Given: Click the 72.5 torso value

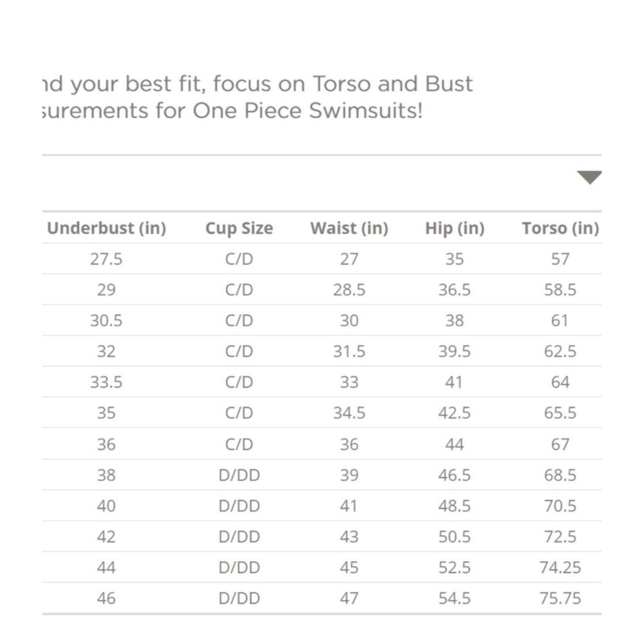Looking at the screenshot, I should click(560, 537).
